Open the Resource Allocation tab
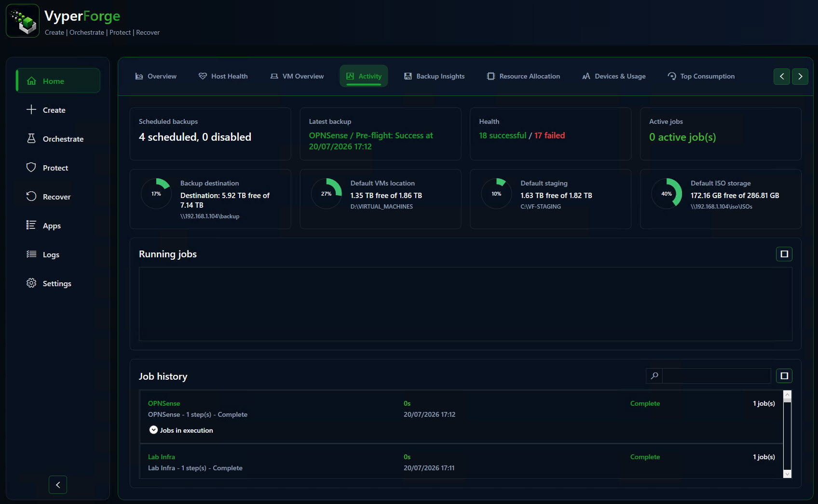 523,76
